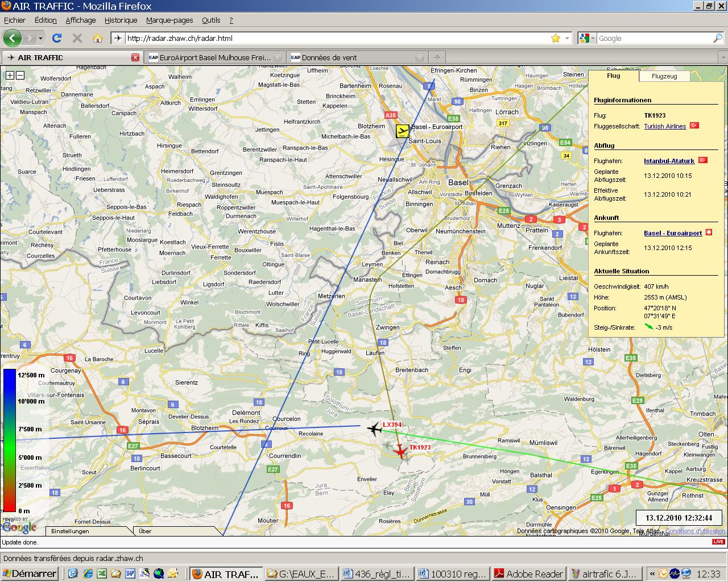Click the Google logo on the map
728x582 pixels.
coord(20,526)
